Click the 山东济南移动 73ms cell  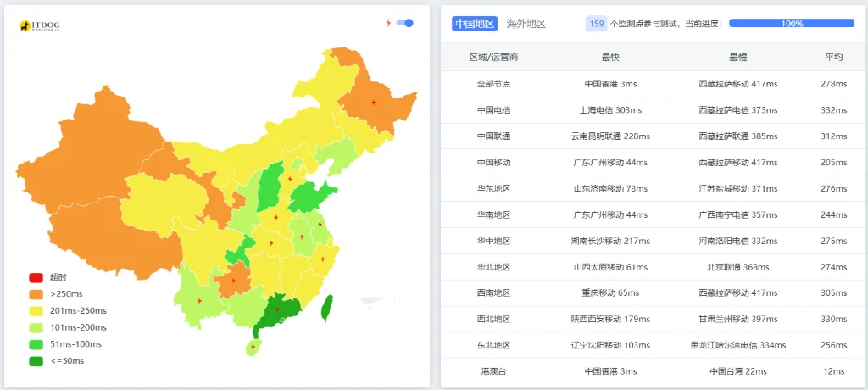click(610, 188)
